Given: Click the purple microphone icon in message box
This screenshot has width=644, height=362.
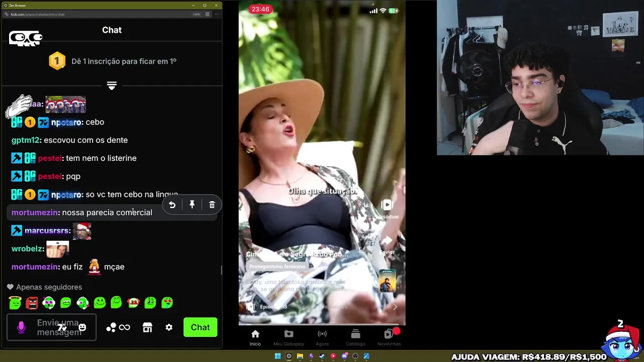Looking at the screenshot, I should (21, 327).
